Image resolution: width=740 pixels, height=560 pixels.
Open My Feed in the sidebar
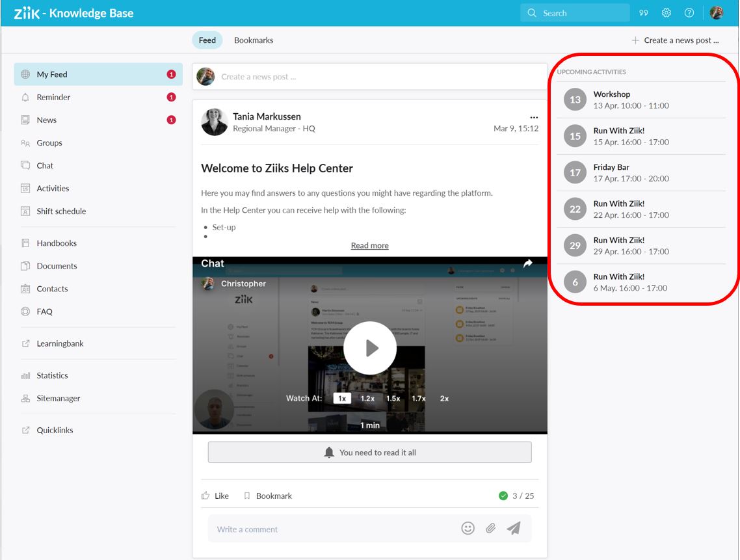[98, 74]
